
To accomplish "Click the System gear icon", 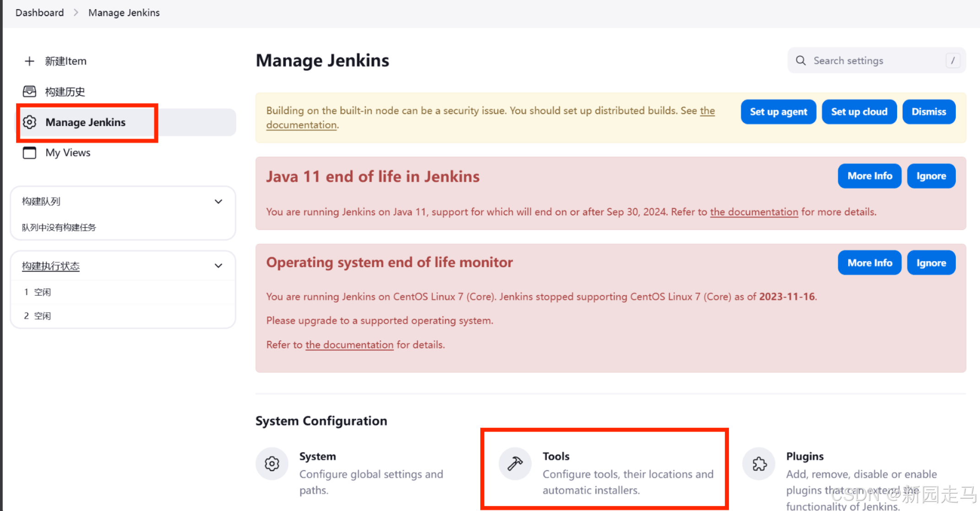I will (272, 464).
